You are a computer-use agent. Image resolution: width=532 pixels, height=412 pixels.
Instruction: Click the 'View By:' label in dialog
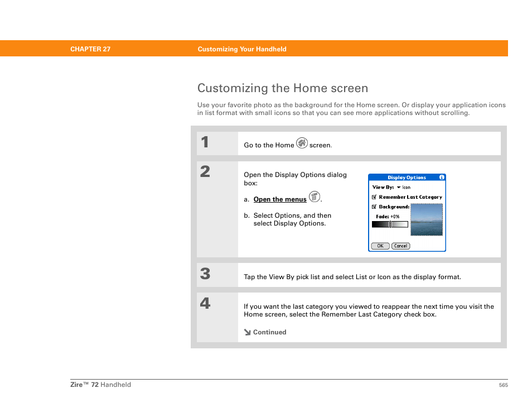(383, 187)
